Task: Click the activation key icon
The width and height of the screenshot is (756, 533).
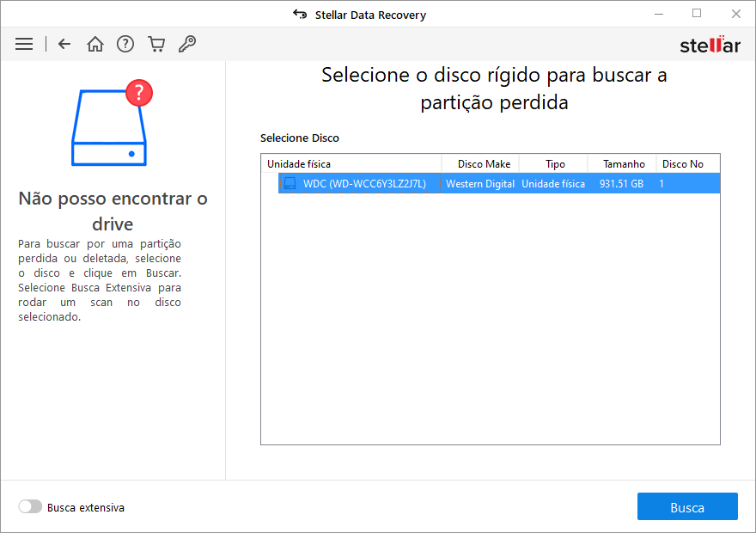Action: [187, 44]
